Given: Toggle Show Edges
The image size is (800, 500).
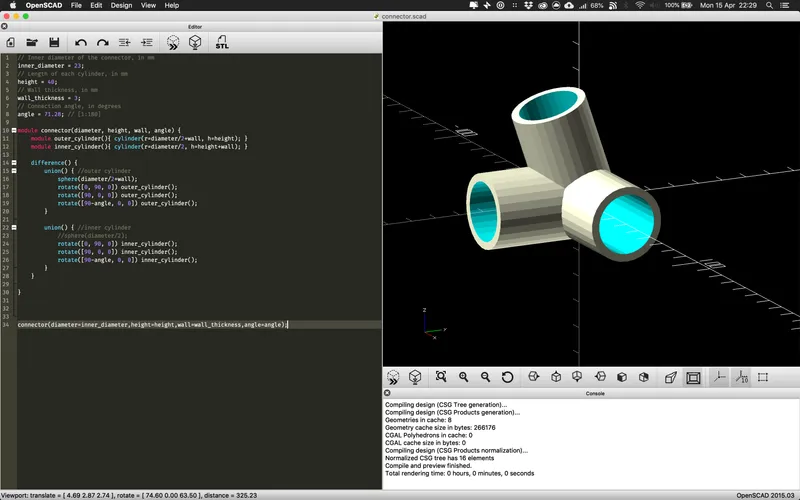Looking at the screenshot, I should pos(763,378).
